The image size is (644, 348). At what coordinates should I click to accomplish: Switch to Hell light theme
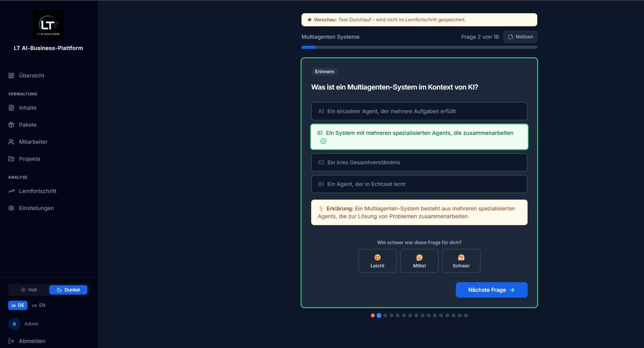pyautogui.click(x=29, y=290)
